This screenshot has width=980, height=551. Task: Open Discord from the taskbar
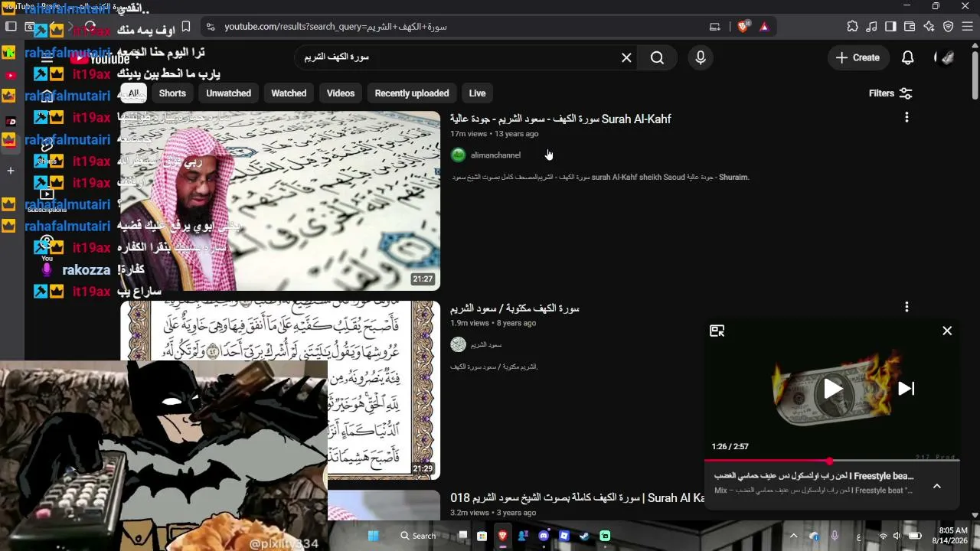tap(544, 536)
